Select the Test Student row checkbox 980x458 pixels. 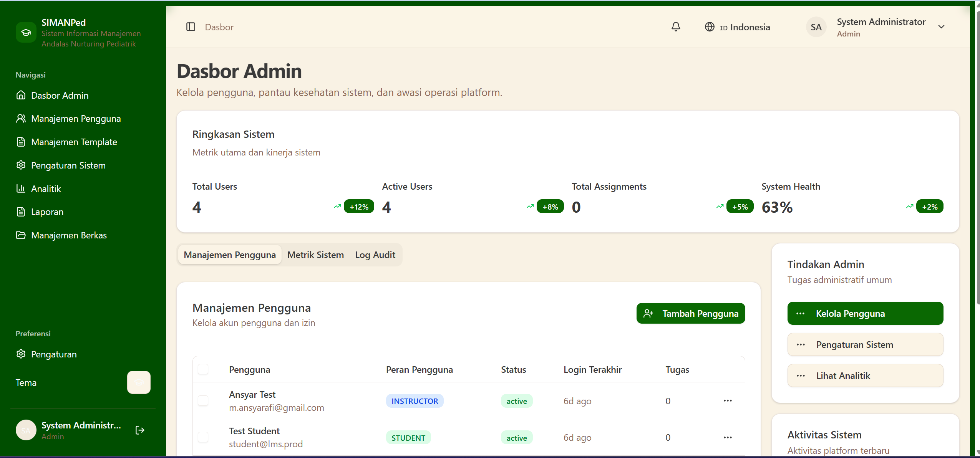pyautogui.click(x=203, y=437)
